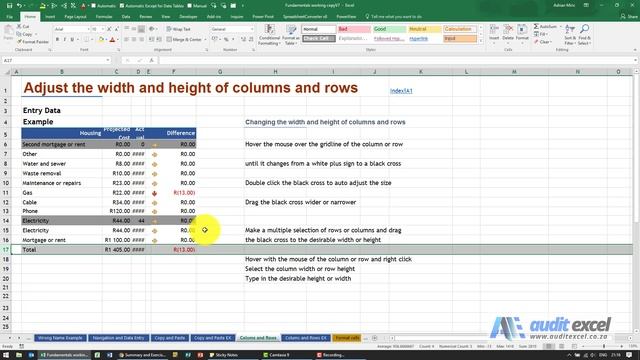Click the zoom slider in status bar
640x360 pixels.
604,346
